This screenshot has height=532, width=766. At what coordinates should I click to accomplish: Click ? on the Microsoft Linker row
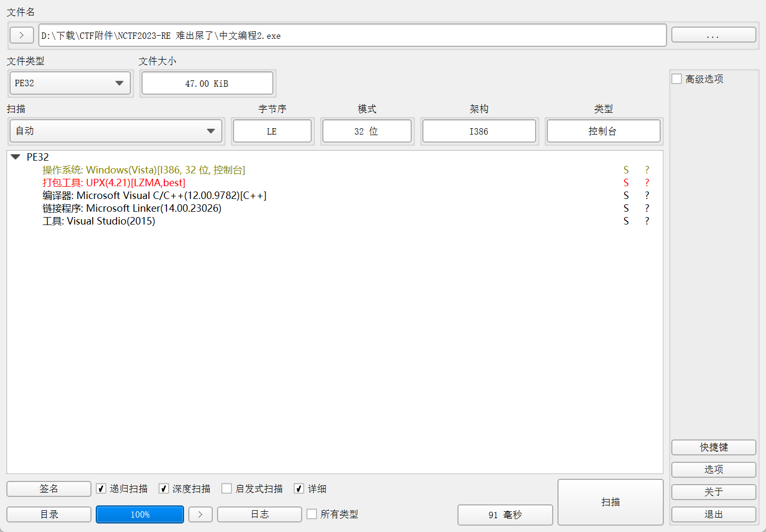647,208
